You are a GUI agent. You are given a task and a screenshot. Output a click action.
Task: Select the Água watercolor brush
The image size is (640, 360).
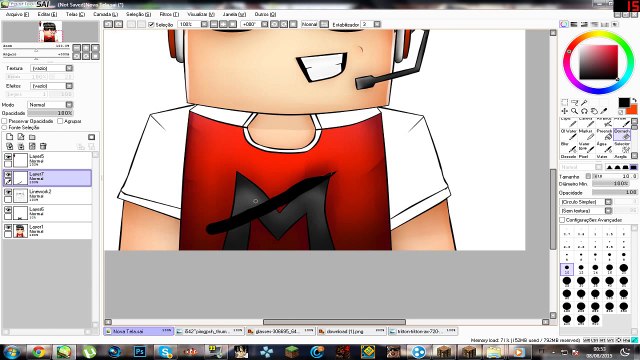(604, 147)
